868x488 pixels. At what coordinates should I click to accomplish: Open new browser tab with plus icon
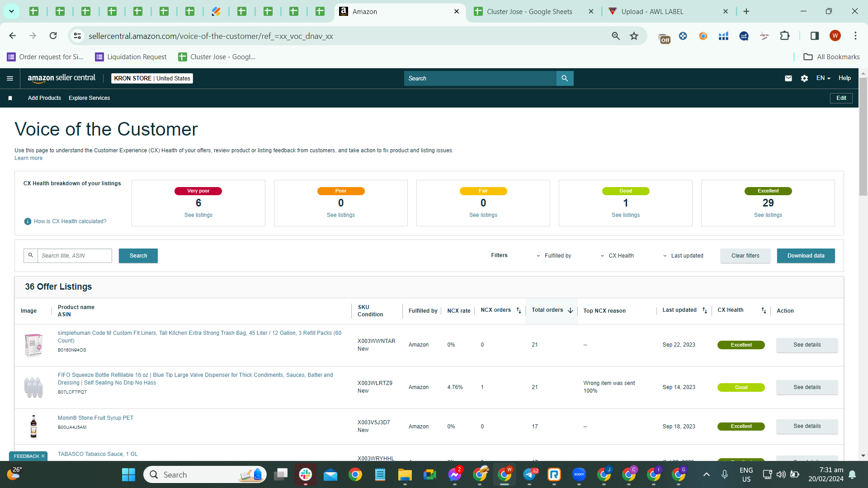pos(746,11)
